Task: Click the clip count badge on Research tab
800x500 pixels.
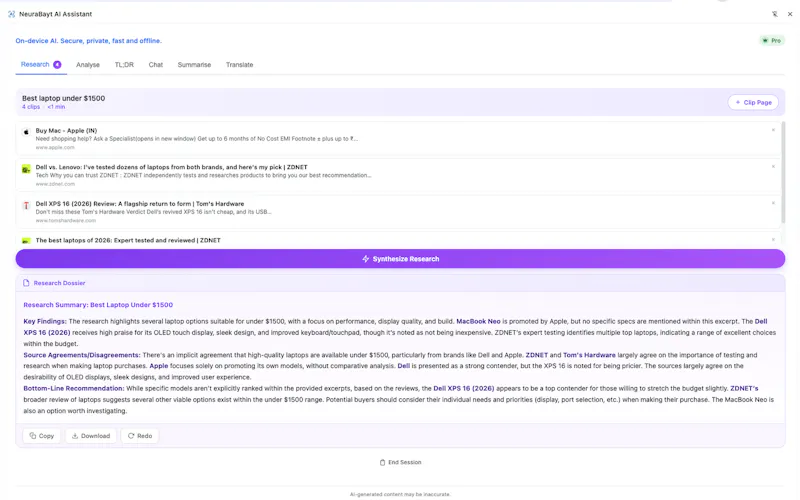Action: tap(57, 64)
